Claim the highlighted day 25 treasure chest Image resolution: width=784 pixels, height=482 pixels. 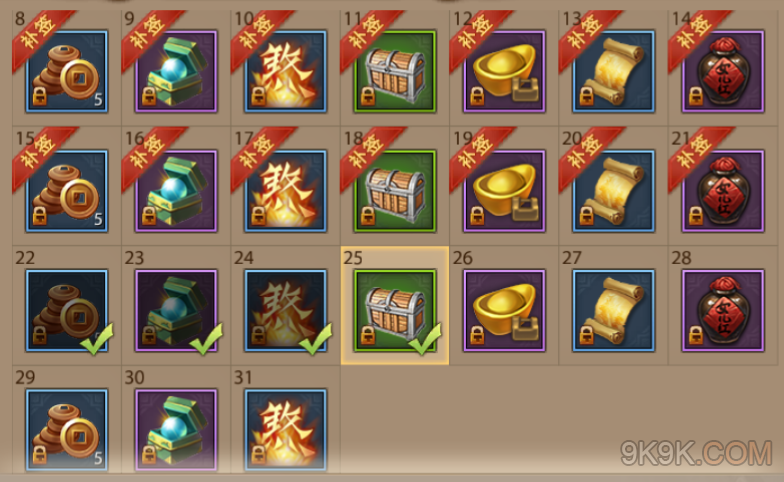(395, 310)
